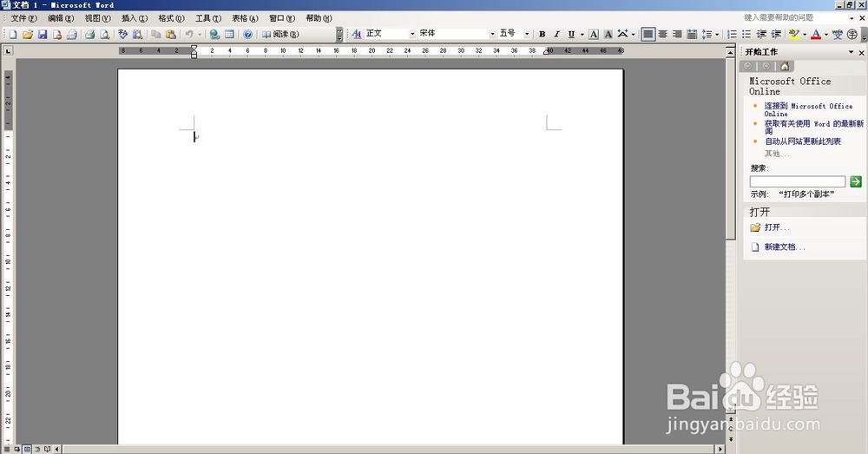Click the Tables and Borders icon
The image size is (868, 454).
[229, 35]
